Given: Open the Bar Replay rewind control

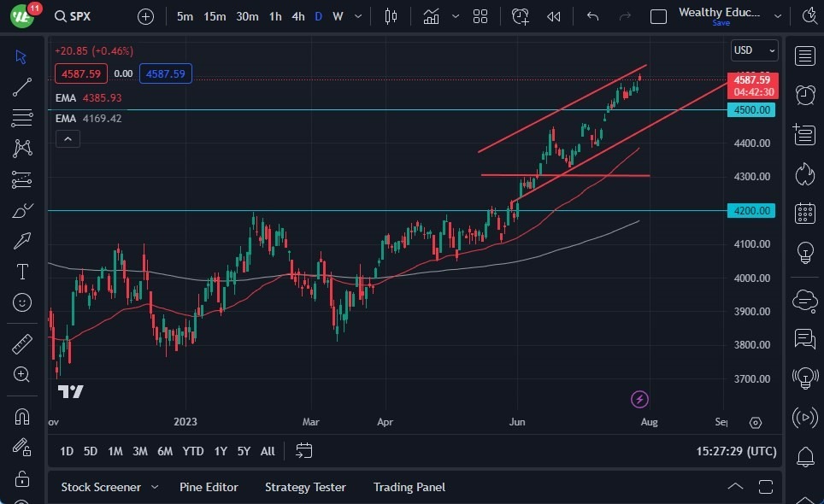Looking at the screenshot, I should (552, 15).
